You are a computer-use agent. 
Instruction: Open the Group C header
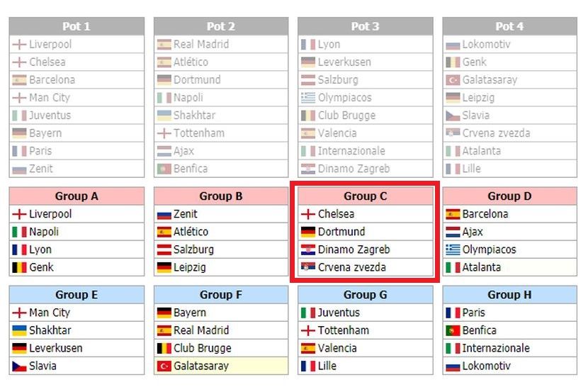pos(366,196)
